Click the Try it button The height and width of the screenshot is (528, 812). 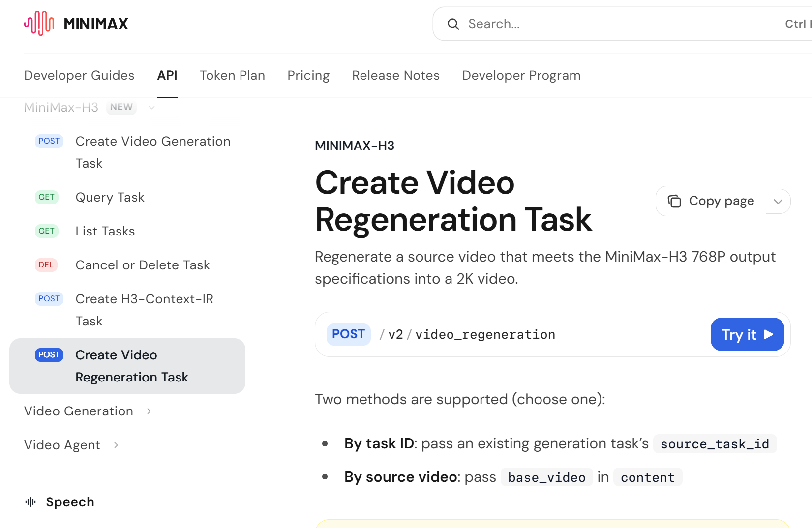pyautogui.click(x=747, y=334)
